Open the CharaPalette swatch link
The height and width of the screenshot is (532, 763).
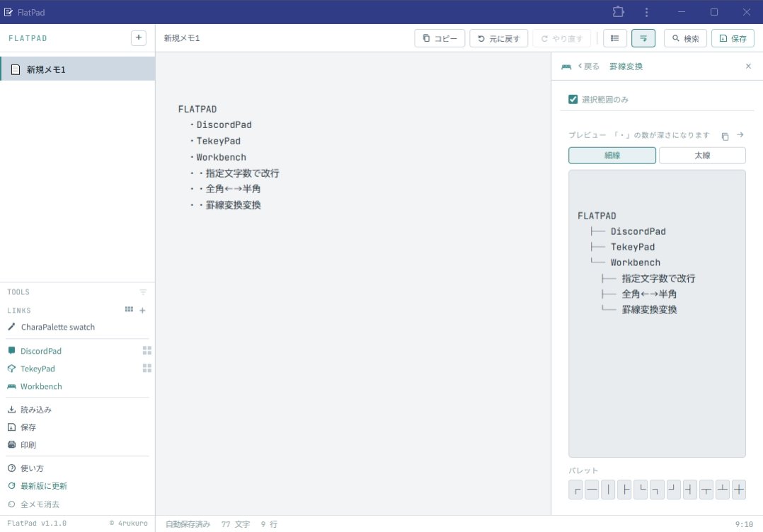click(58, 327)
